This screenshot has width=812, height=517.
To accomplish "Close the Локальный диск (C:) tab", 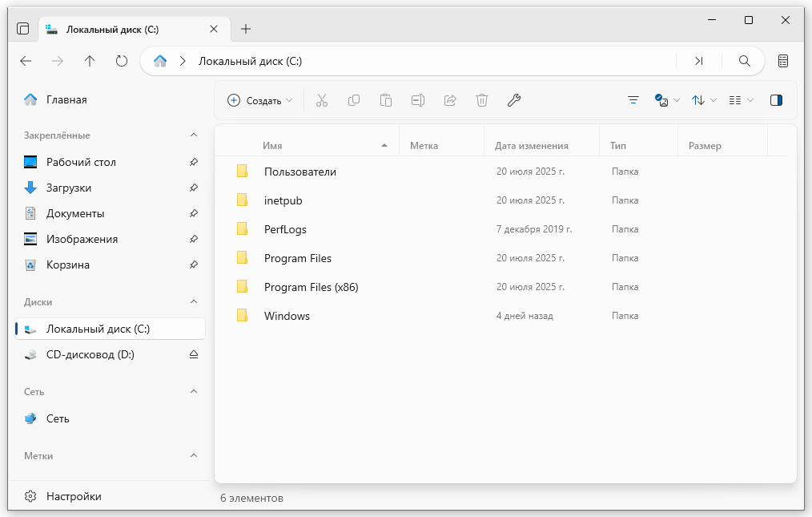I will point(213,29).
